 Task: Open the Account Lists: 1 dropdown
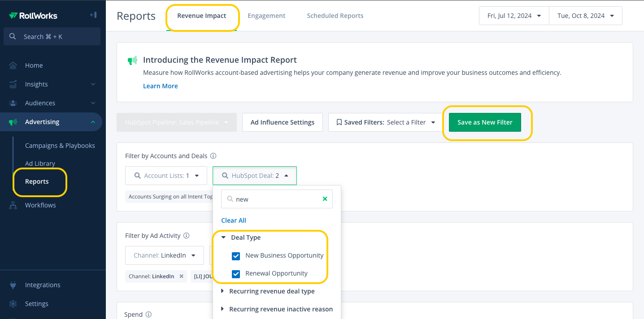pos(166,176)
